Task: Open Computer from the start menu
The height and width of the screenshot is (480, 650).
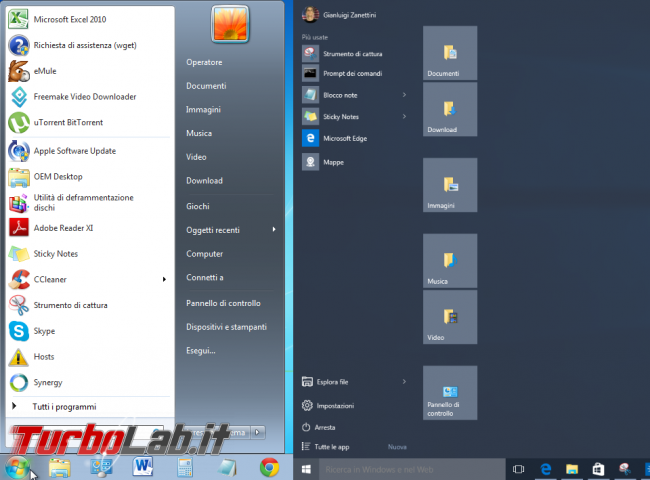Action: tap(204, 254)
